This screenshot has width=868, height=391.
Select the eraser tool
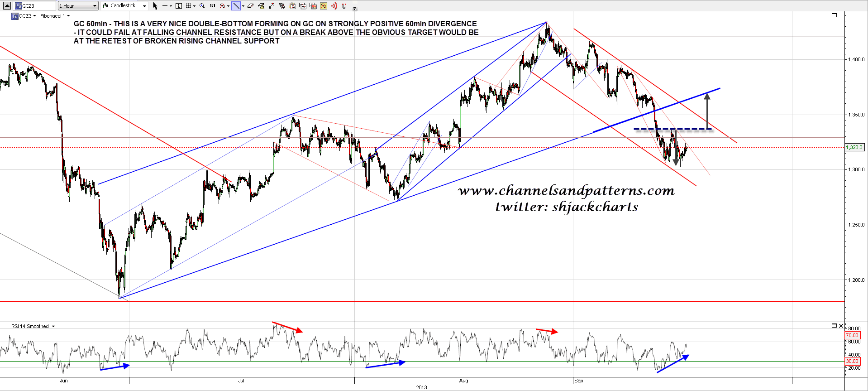[x=250, y=6]
